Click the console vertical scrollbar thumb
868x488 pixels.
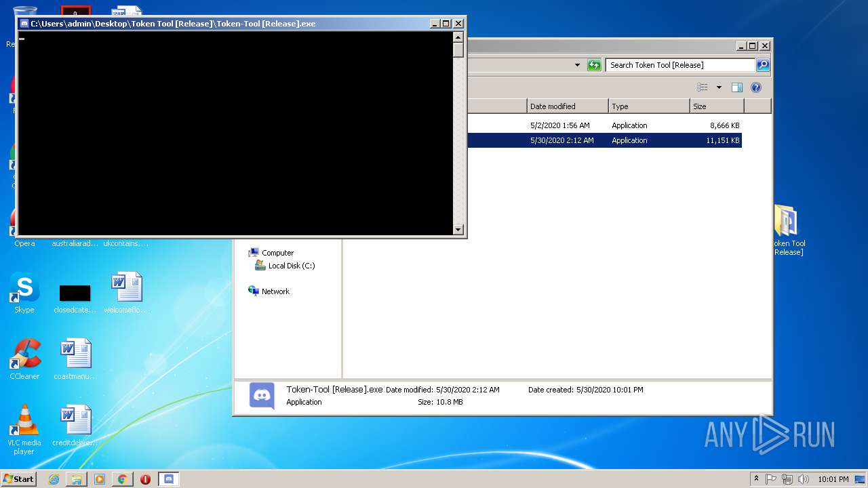click(x=458, y=50)
